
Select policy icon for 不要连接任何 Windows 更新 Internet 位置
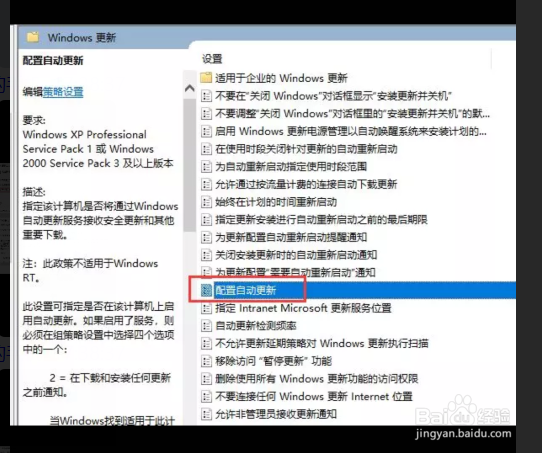(x=206, y=396)
